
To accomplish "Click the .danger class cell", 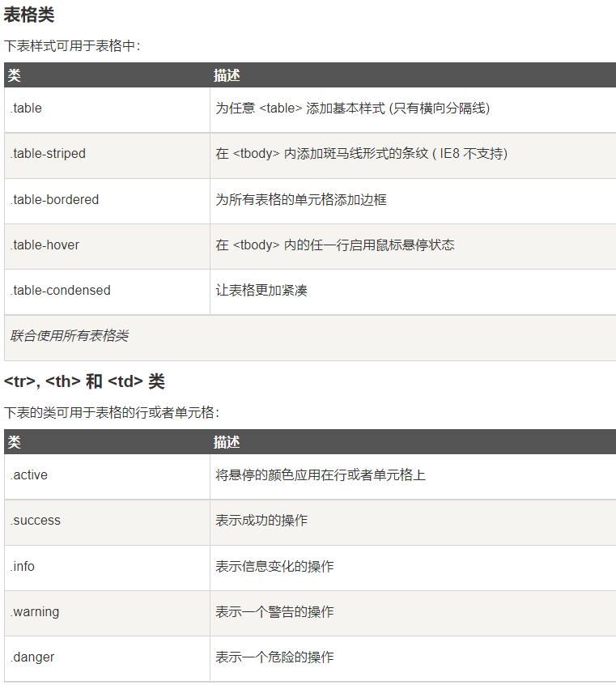I will pos(32,657).
